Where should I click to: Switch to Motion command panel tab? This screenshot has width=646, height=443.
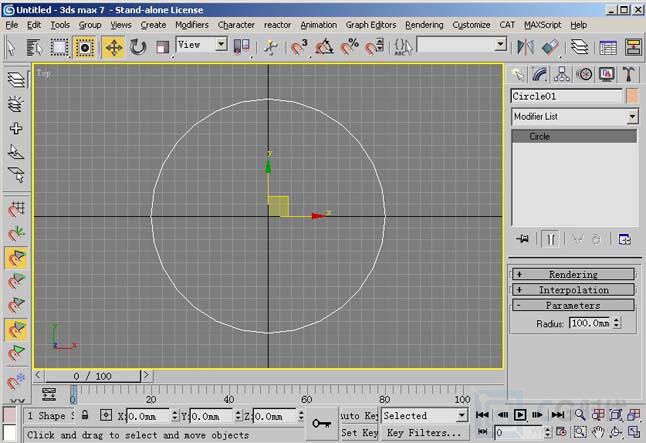[584, 75]
